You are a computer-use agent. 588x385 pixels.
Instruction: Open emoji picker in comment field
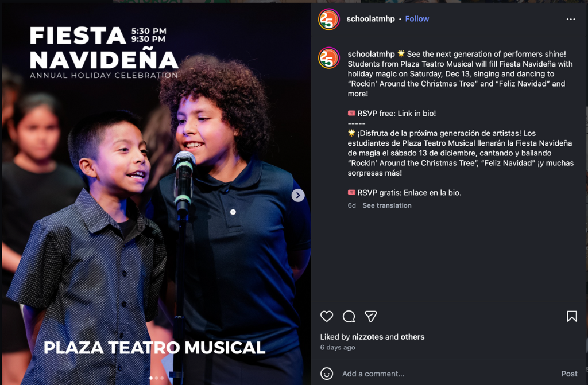coord(327,374)
